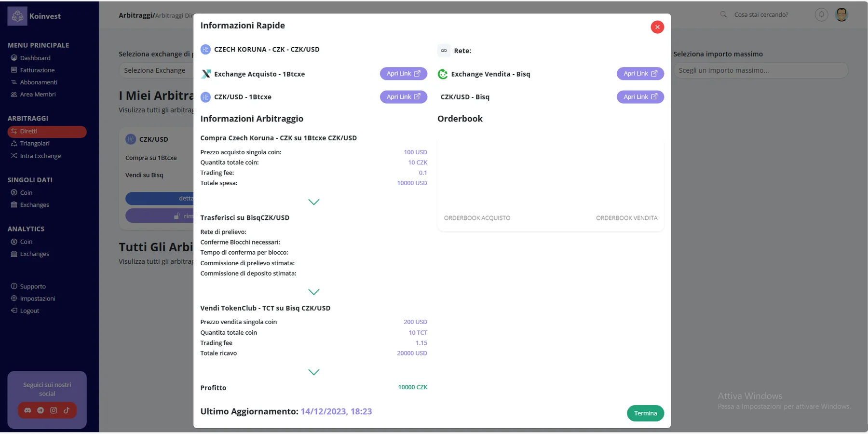Open Apri Link for CZK/USD - 1Btcxe
The image size is (868, 434).
click(404, 97)
